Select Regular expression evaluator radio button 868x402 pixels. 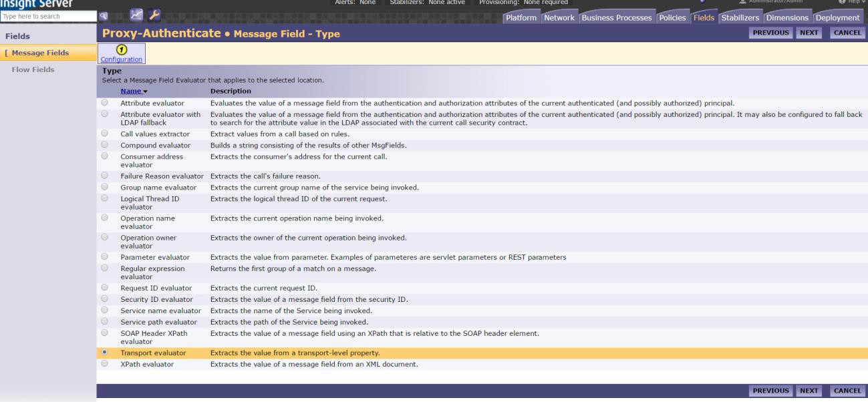104,267
